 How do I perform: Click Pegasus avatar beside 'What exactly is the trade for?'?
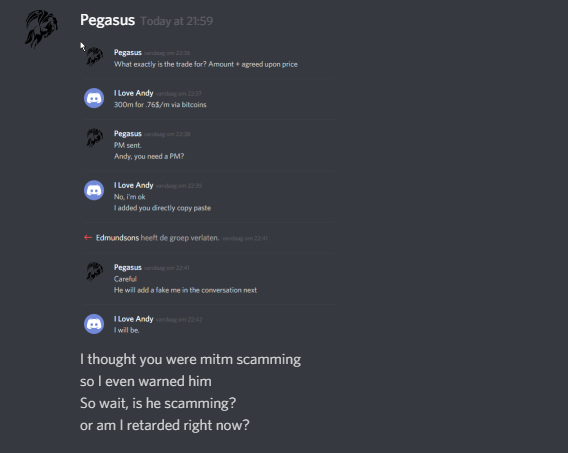(94, 57)
